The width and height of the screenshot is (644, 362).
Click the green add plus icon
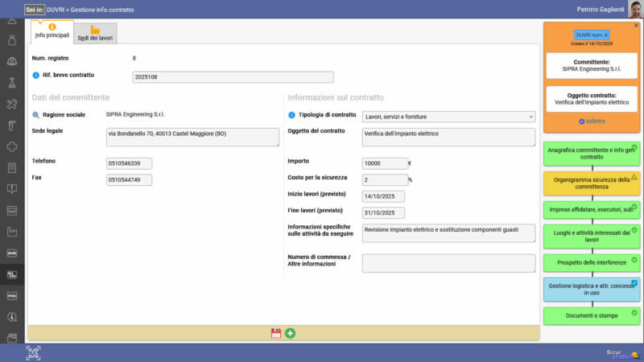(x=290, y=333)
